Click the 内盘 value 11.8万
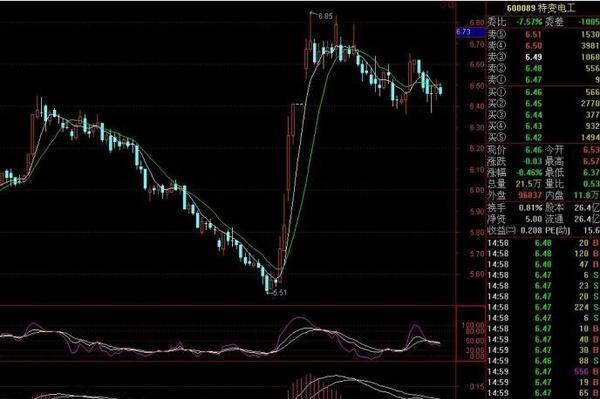Viewport: 600px width, 399px height. click(x=587, y=195)
